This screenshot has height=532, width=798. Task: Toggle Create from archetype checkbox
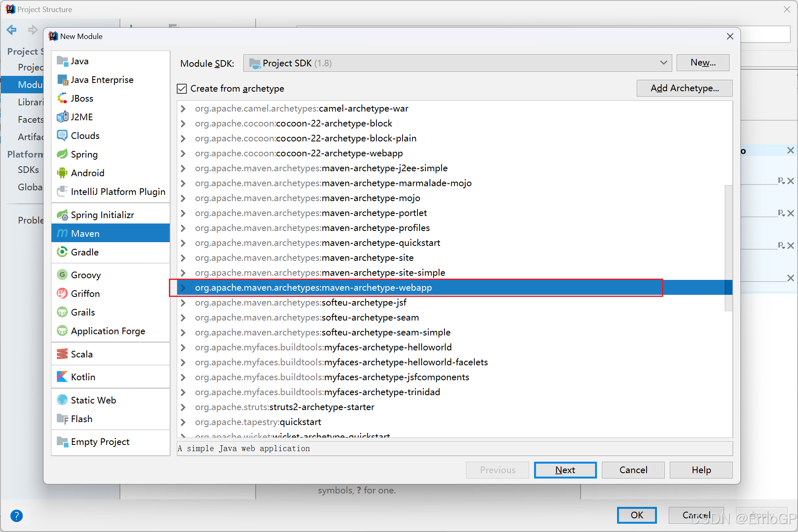(182, 89)
